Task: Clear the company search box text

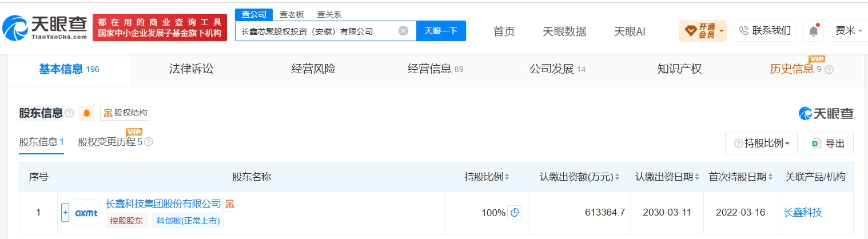Action: point(403,31)
